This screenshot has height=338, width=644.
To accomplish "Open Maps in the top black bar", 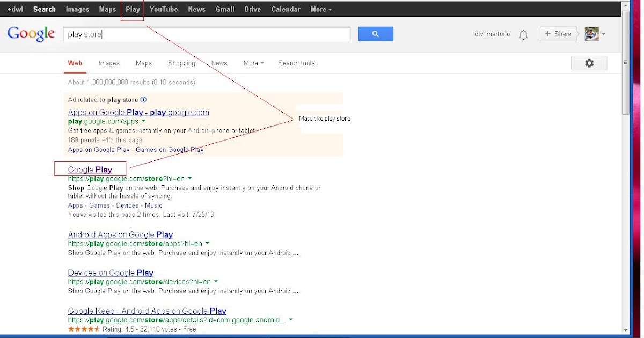I will click(x=107, y=9).
